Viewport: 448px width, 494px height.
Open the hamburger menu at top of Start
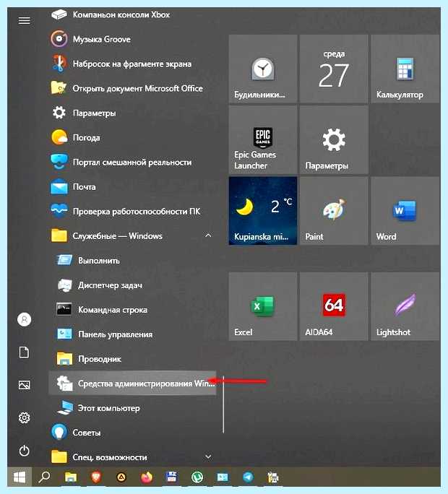click(25, 21)
